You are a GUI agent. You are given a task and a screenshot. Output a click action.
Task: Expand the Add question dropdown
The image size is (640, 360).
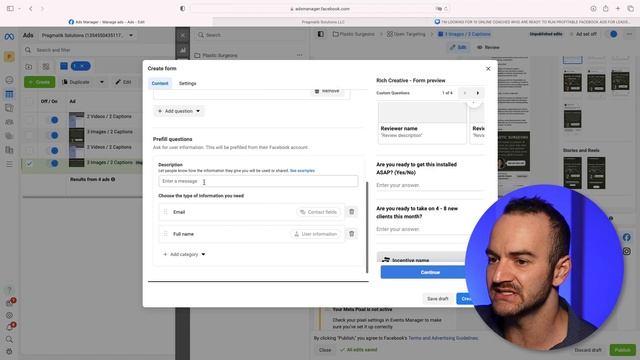179,111
